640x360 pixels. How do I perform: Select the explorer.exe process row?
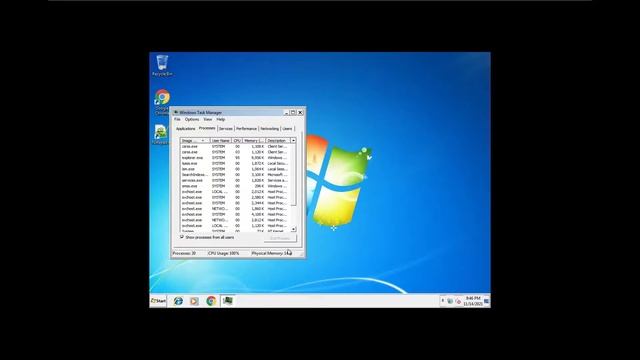pos(236,158)
